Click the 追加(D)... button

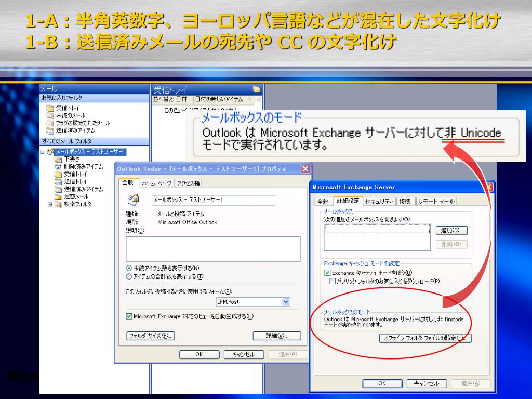pyautogui.click(x=451, y=231)
